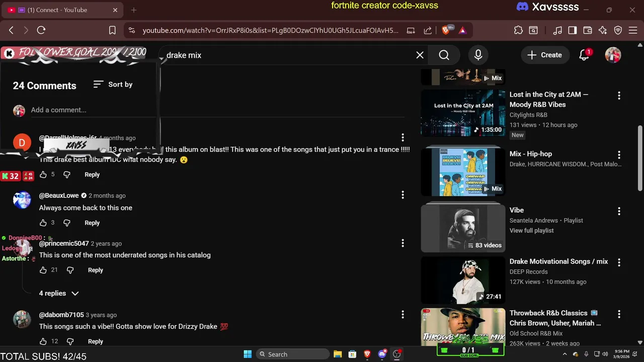Open options for BeauxLowe comment

click(403, 195)
